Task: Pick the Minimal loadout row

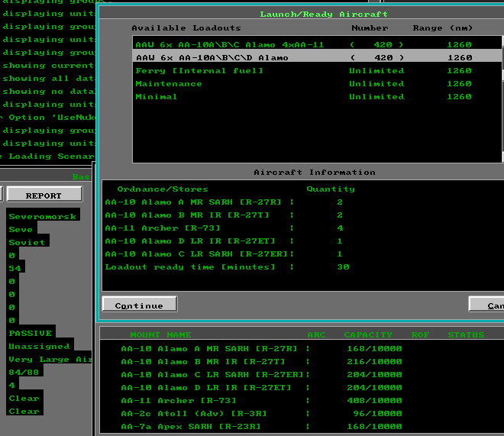Action: [x=317, y=97]
